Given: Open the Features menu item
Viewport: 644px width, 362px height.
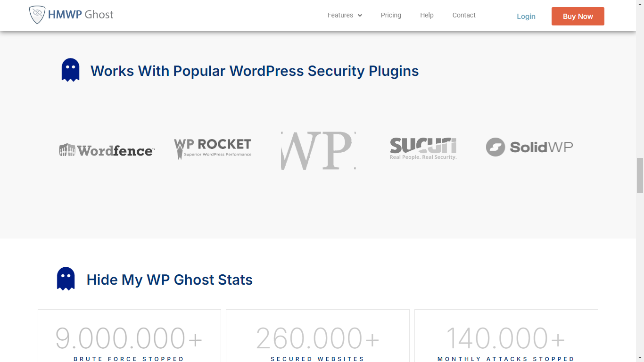Looking at the screenshot, I should (340, 15).
